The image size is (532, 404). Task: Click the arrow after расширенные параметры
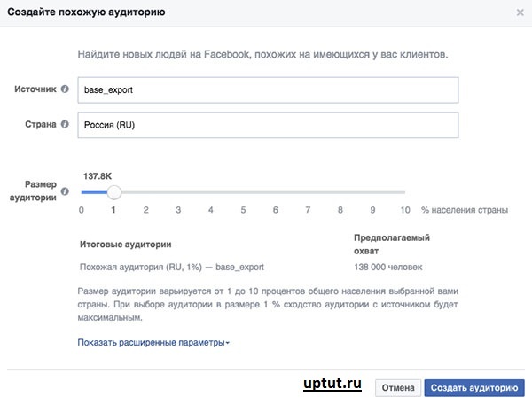pyautogui.click(x=228, y=343)
